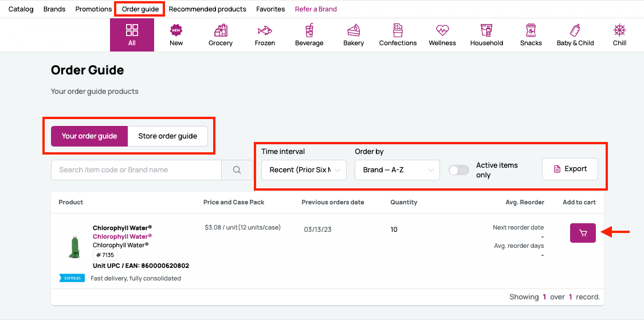The image size is (644, 320).
Task: Click the item number # 7135 tag
Action: pos(105,255)
